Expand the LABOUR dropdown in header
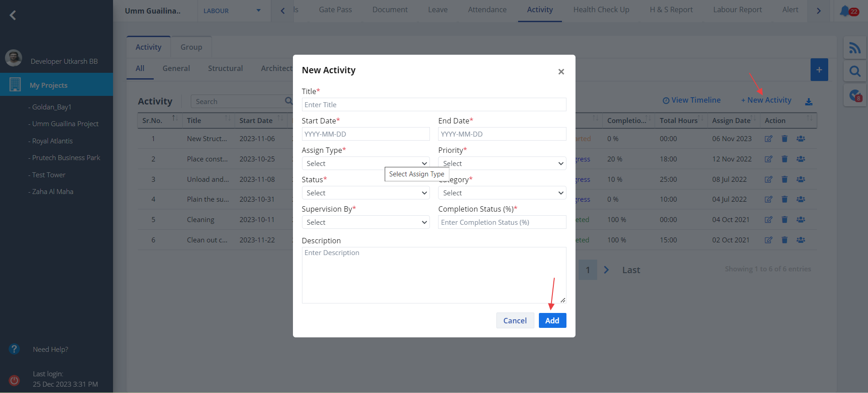868x393 pixels. [233, 11]
